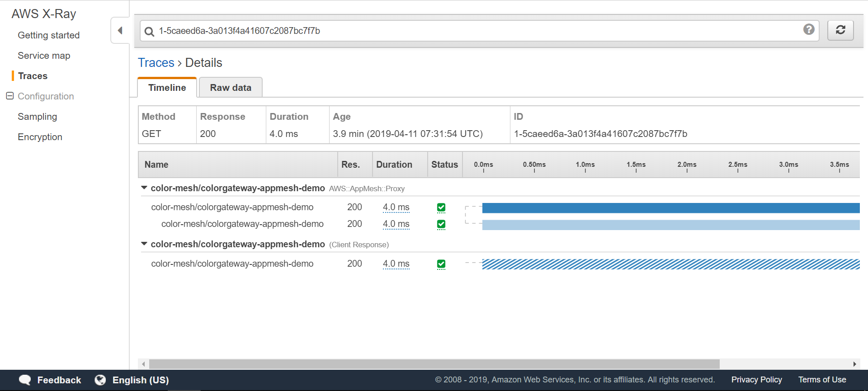Click the horizontal scrollbar thumb

pos(434,364)
